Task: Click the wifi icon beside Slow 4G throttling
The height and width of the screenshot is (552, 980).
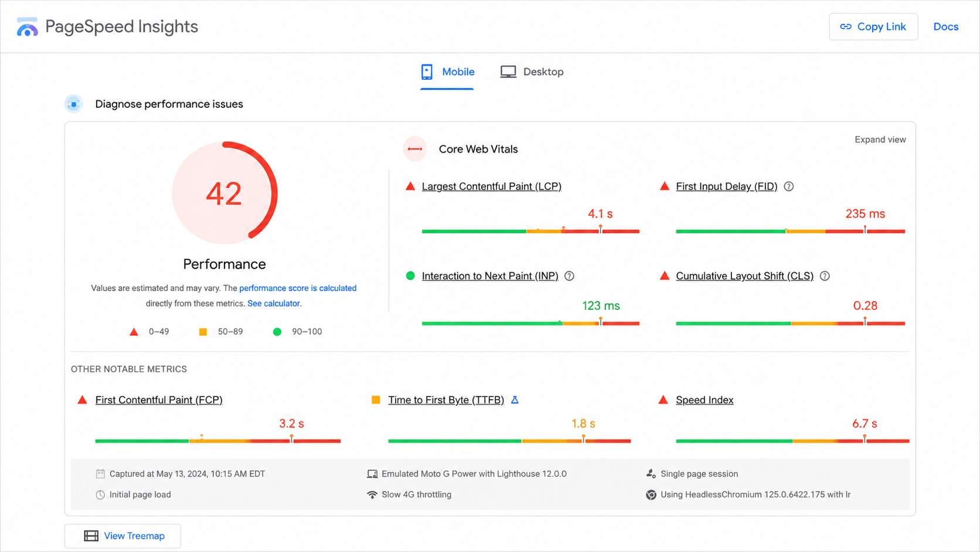Action: pyautogui.click(x=372, y=495)
